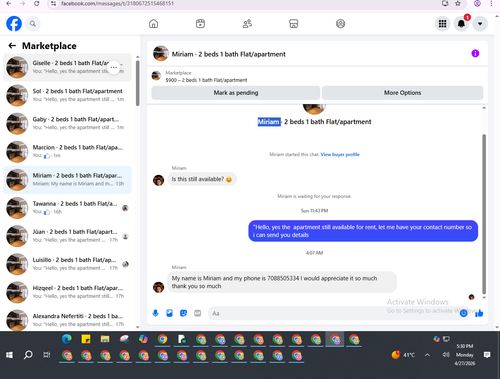Click Miriam's message with phone number
This screenshot has width=500, height=379.
click(282, 282)
